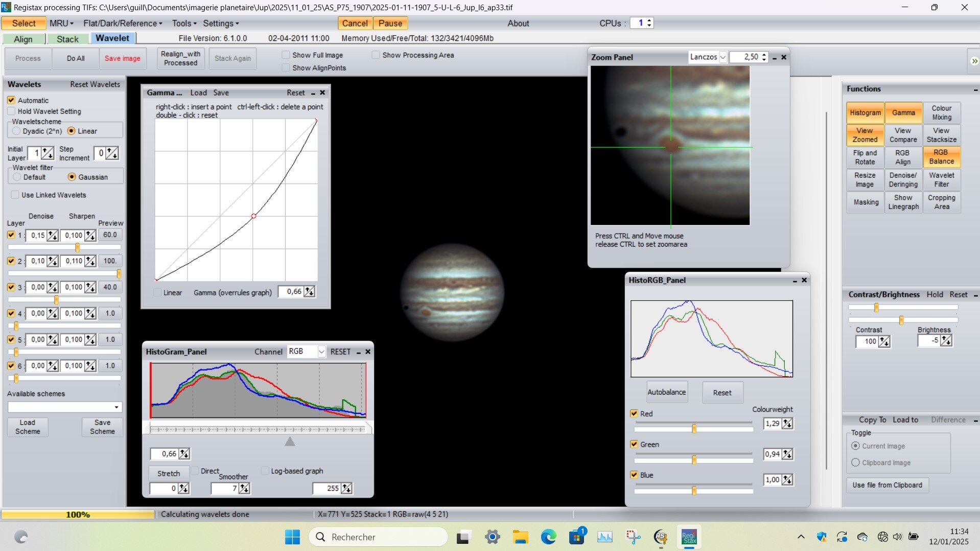Open the Lanczos interpolation dropdown

point(722,57)
